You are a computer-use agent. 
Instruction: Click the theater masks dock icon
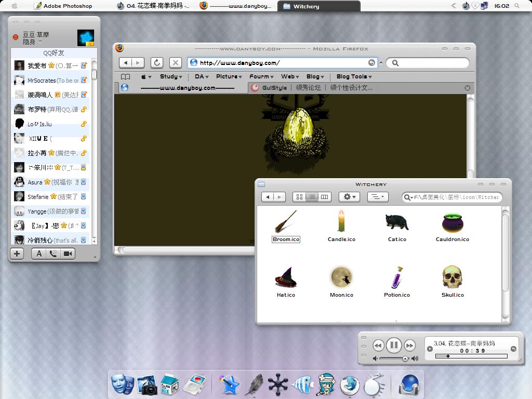point(123,384)
